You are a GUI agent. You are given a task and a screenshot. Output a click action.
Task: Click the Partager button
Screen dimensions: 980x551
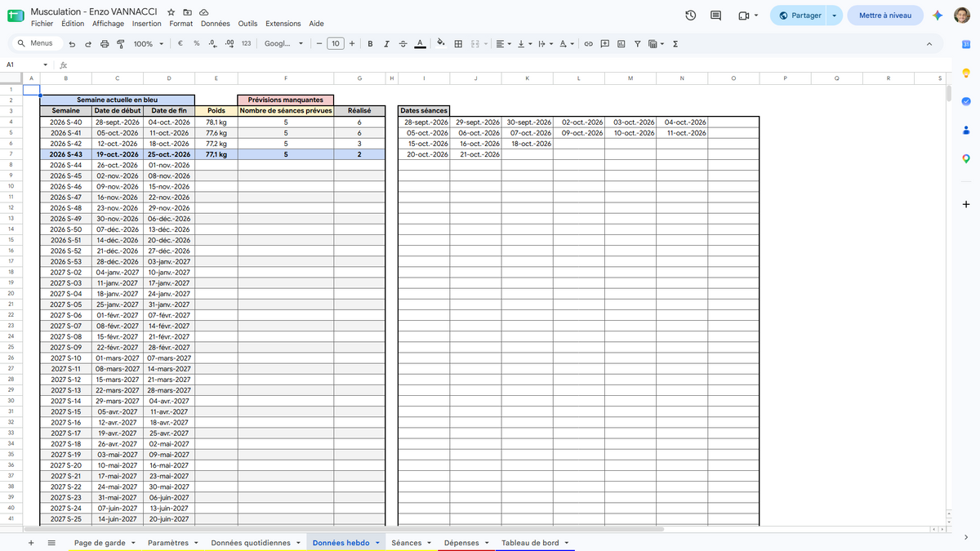[x=800, y=16]
